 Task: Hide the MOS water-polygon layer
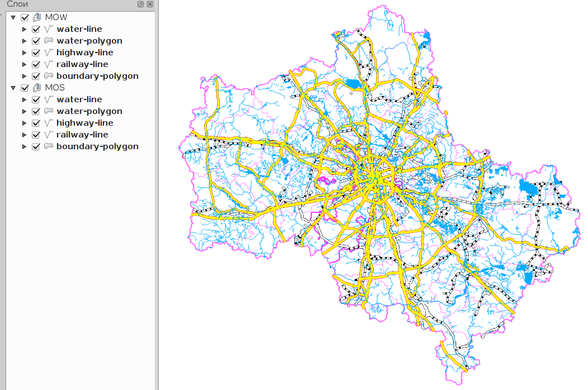point(36,111)
